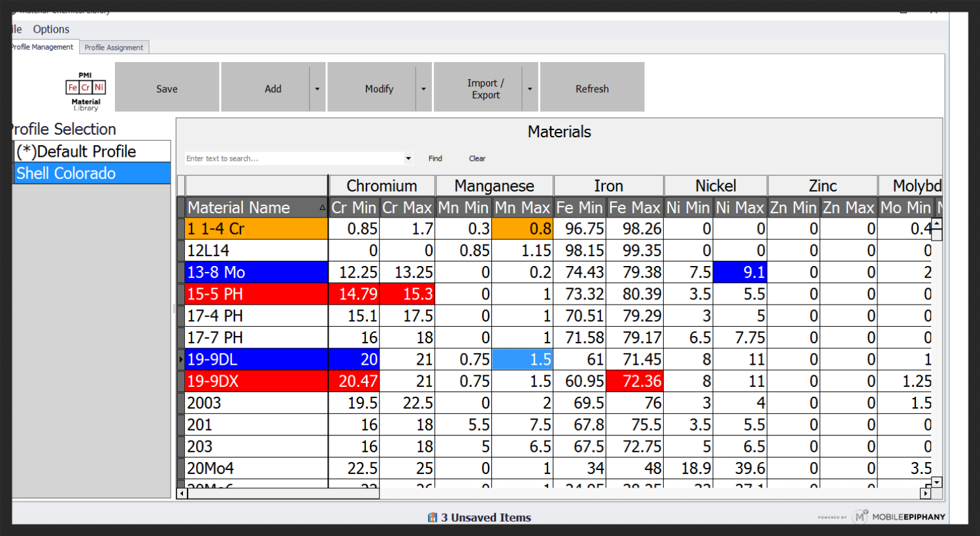Click the horizontal scrollbar right arrow
The image size is (980, 536).
925,494
